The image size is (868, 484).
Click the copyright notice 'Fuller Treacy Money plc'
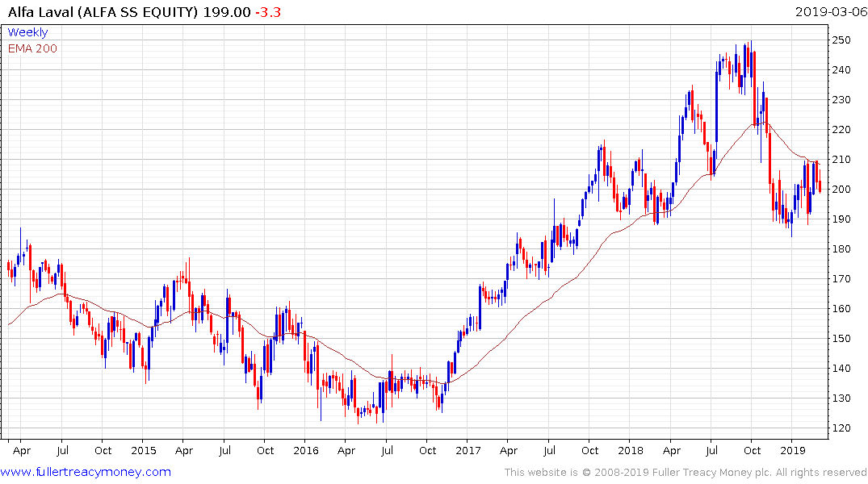point(711,473)
